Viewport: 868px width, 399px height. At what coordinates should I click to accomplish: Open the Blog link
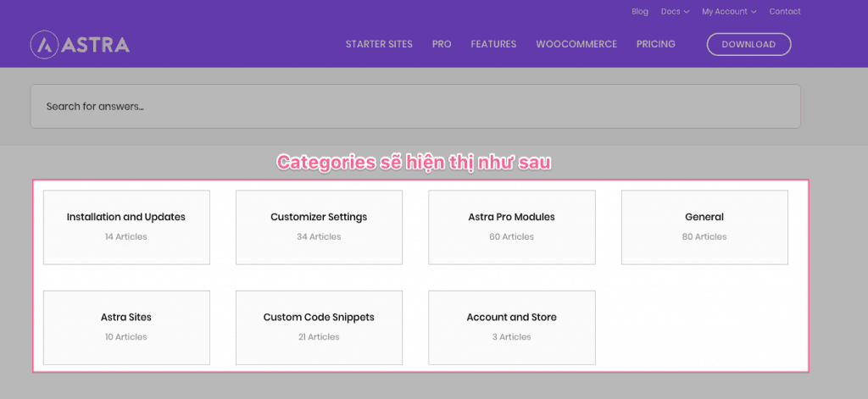[x=639, y=12]
